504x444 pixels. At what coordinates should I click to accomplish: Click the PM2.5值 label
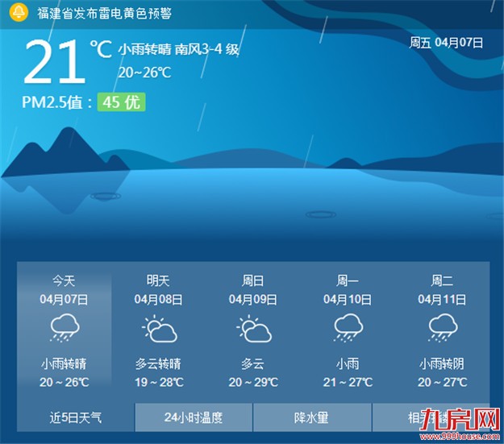point(57,102)
